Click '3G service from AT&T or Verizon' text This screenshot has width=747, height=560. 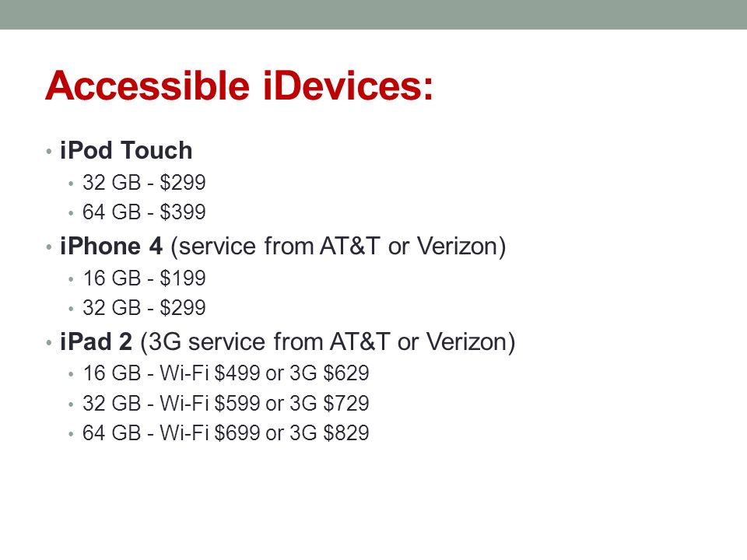(x=328, y=342)
